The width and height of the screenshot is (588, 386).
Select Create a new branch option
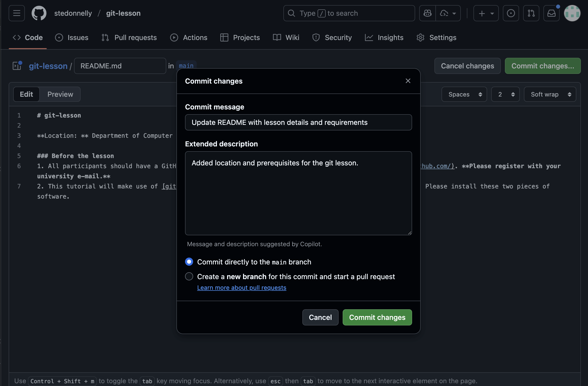tap(189, 276)
